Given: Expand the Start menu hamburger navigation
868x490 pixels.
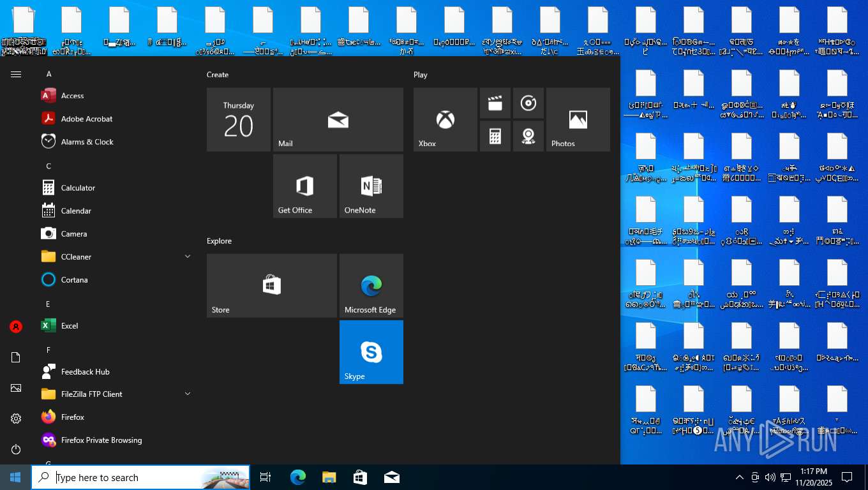Looking at the screenshot, I should (x=16, y=75).
